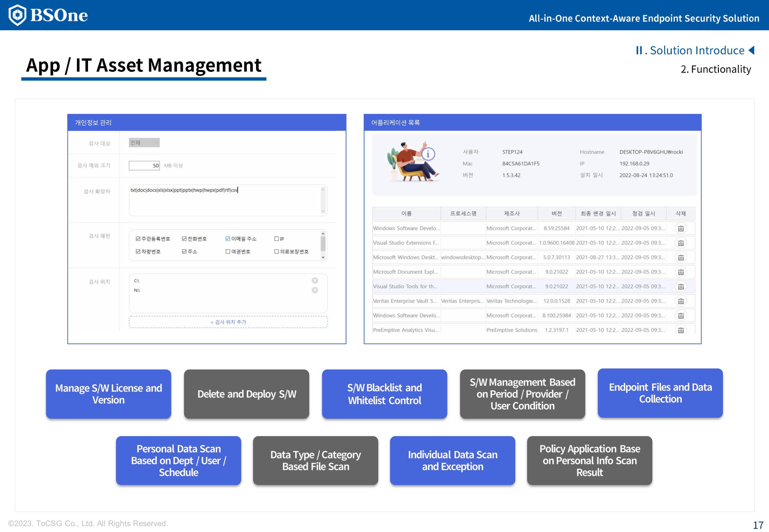Delete the Veritas Enterprise Vault row via trash icon
The height and width of the screenshot is (532, 769).
(681, 301)
